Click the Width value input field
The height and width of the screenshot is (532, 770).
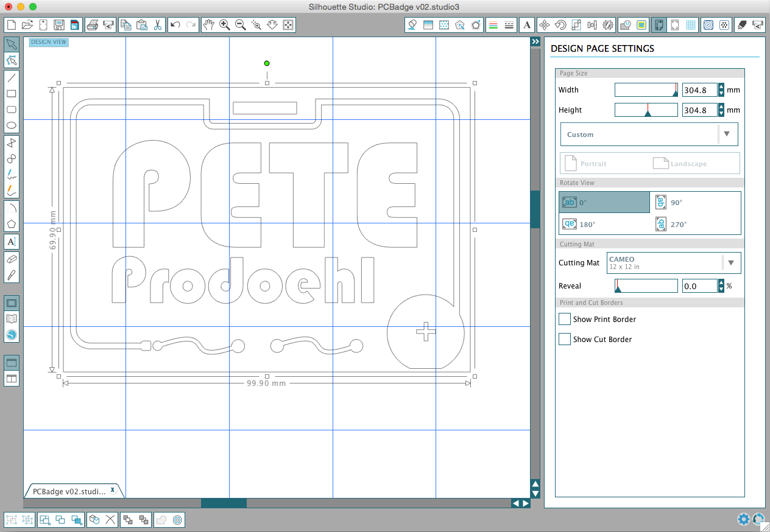coord(699,90)
